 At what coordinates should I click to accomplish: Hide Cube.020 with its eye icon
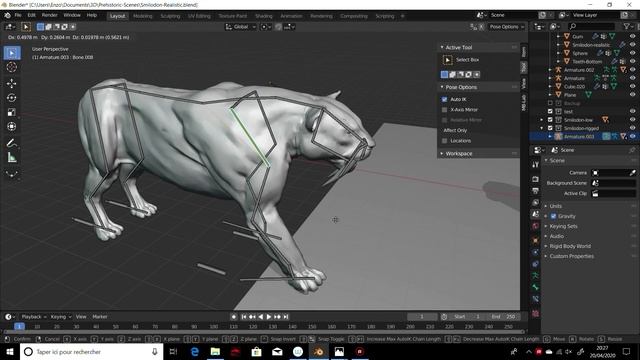point(632,87)
